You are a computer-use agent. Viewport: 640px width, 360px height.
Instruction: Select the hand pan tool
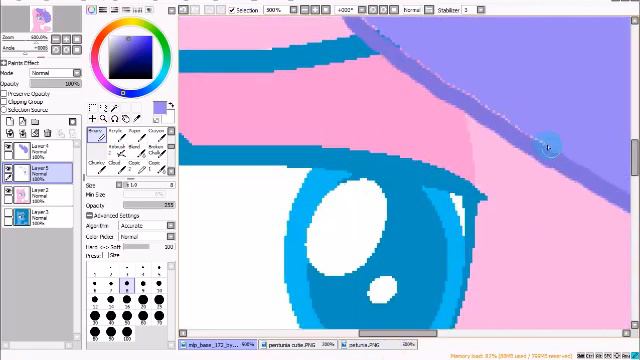[x=126, y=119]
